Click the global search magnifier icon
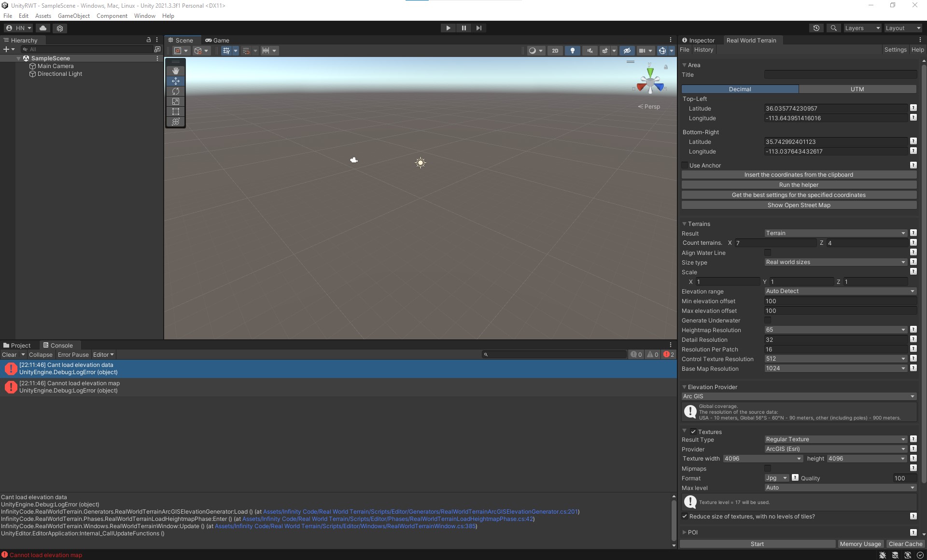The height and width of the screenshot is (560, 927). pyautogui.click(x=833, y=28)
